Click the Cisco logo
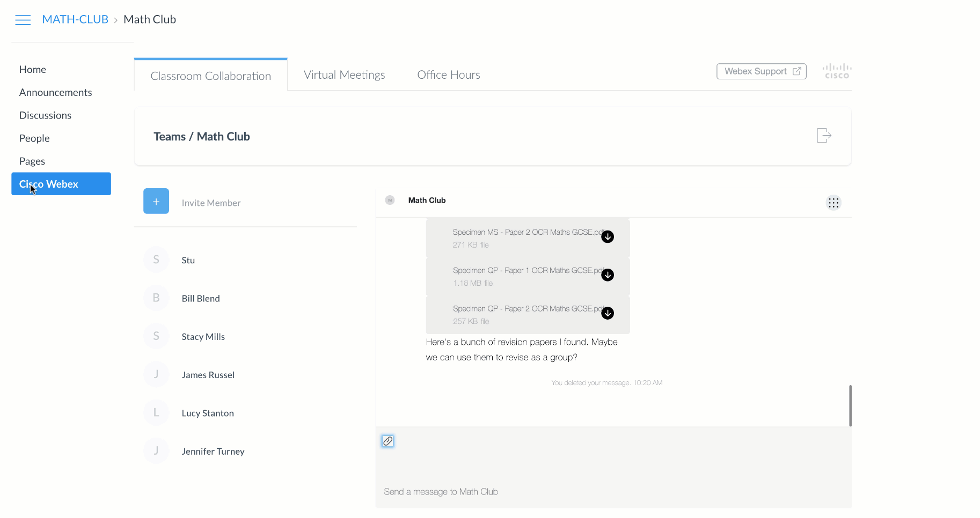 [837, 71]
